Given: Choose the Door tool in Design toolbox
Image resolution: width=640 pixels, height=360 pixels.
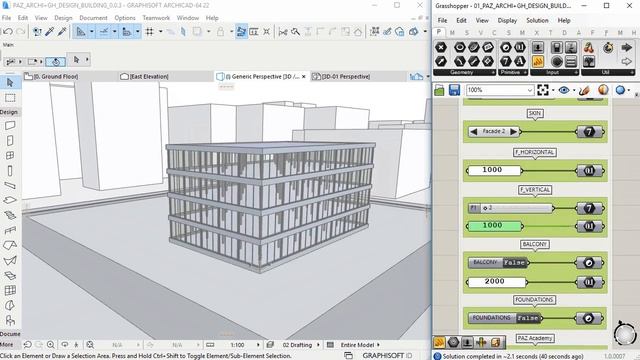Looking at the screenshot, I should pos(10,141).
